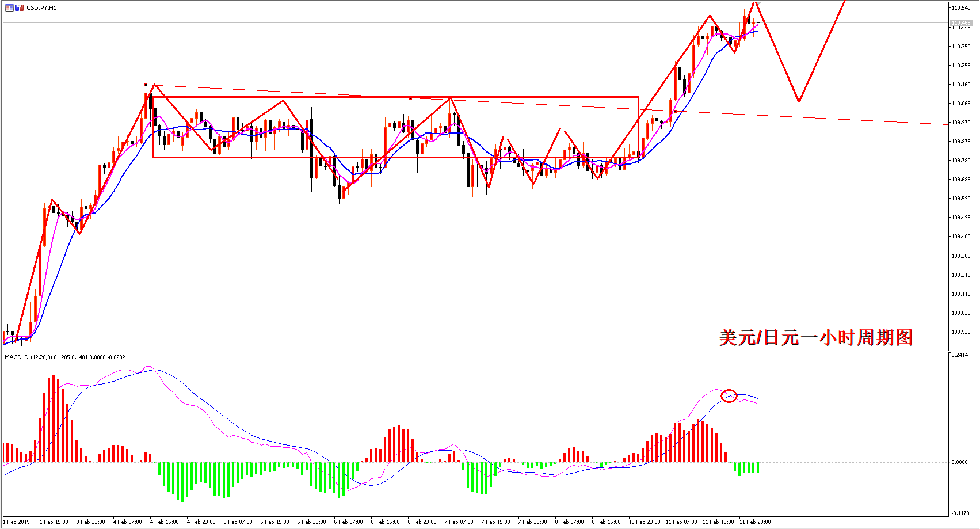Select the USDJPY,H1 chart title

(41, 8)
